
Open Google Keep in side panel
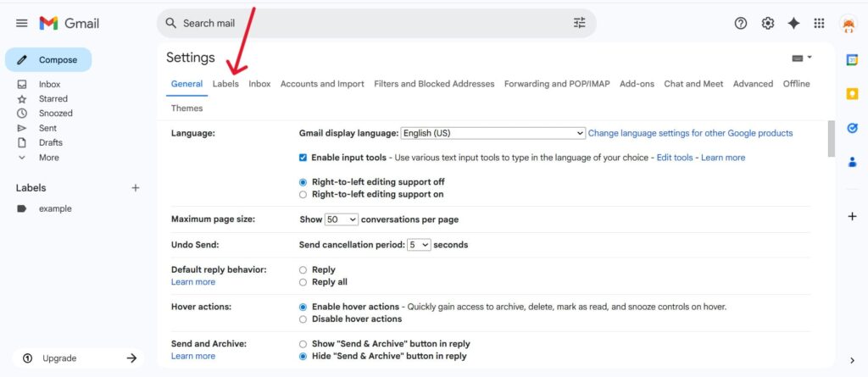pyautogui.click(x=852, y=94)
